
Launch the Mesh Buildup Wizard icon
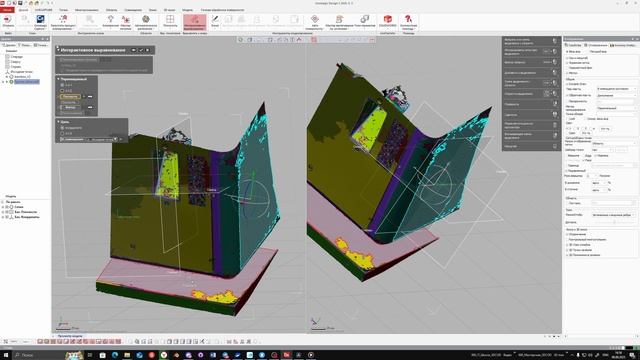click(x=126, y=22)
